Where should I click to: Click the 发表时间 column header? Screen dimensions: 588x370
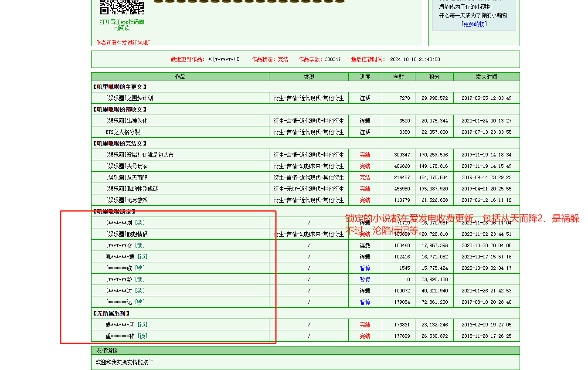pyautogui.click(x=486, y=77)
